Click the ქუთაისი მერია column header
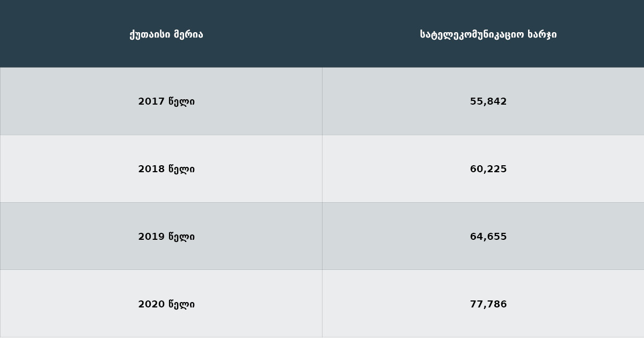This screenshot has width=644, height=338. coord(166,34)
